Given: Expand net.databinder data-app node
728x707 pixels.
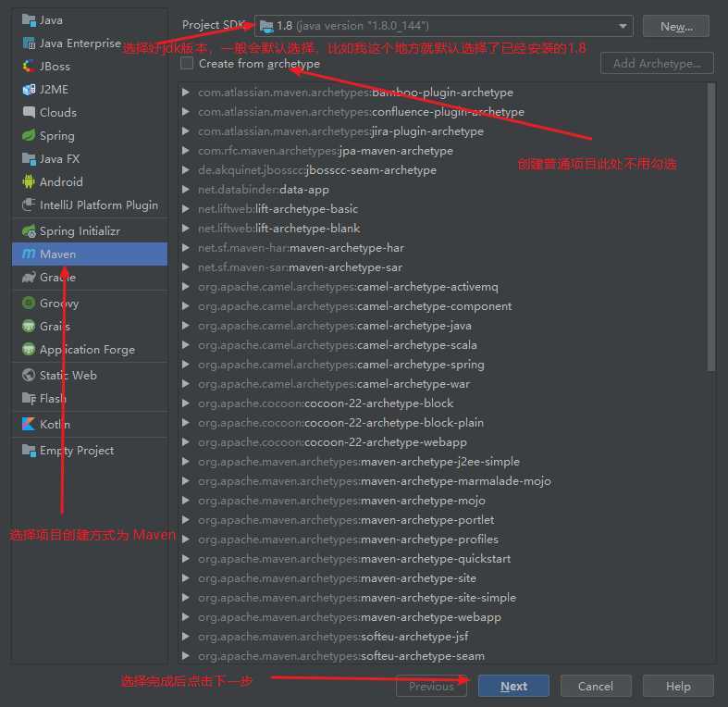Looking at the screenshot, I should 186,190.
